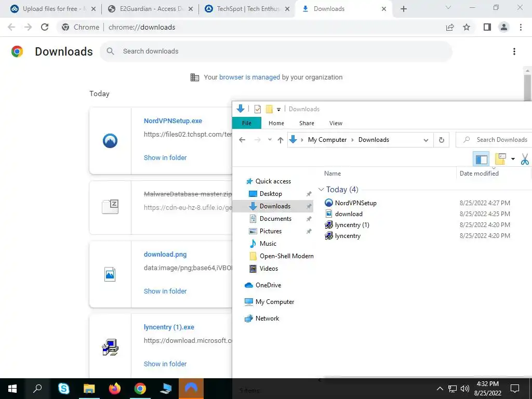The width and height of the screenshot is (532, 399).
Task: Open the notification center icon
Action: tap(515, 389)
